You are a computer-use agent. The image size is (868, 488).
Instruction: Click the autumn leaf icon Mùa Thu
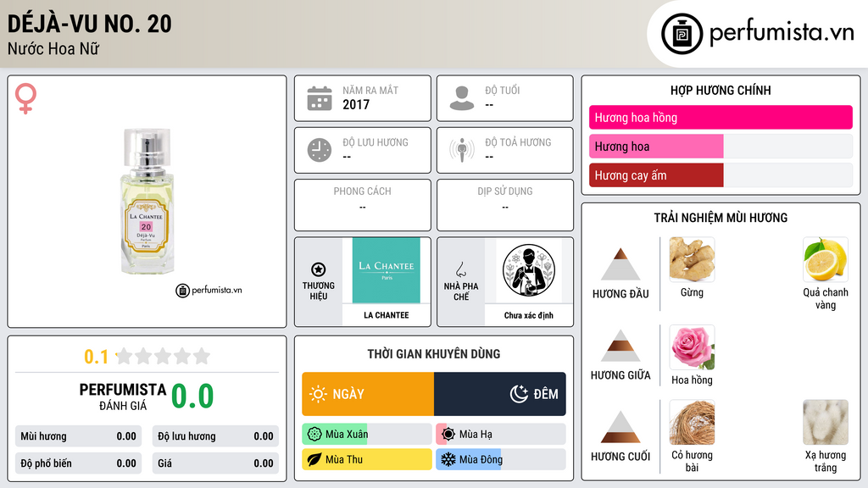tap(314, 459)
